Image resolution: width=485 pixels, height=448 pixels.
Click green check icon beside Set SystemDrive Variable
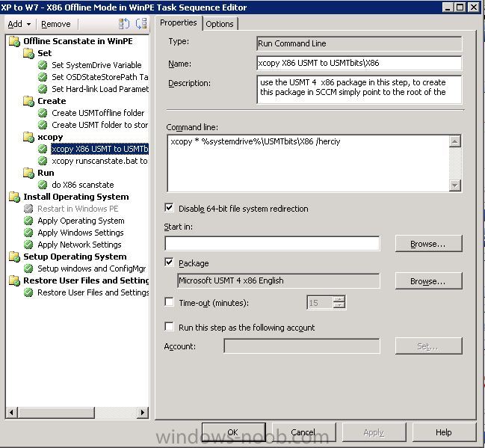pyautogui.click(x=43, y=65)
